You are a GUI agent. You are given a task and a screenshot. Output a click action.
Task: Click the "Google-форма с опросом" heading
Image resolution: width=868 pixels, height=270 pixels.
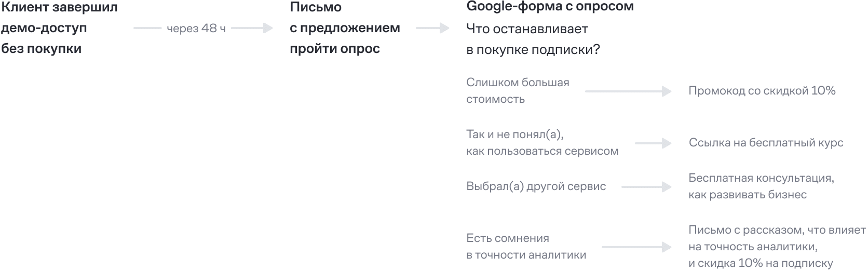[550, 7]
